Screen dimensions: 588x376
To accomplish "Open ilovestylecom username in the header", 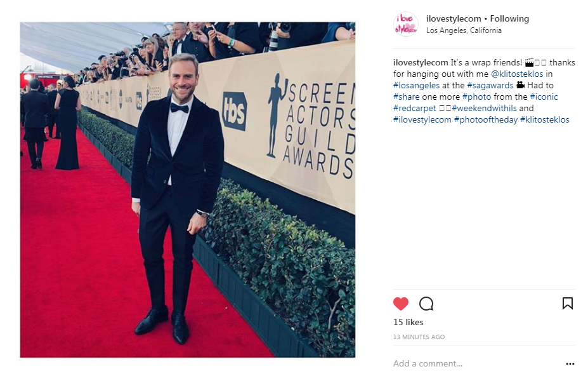I will [454, 18].
